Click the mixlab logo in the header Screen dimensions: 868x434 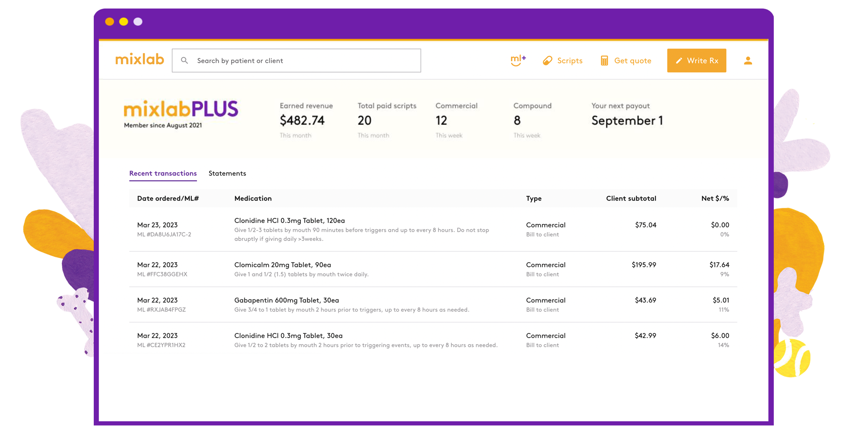pyautogui.click(x=139, y=59)
